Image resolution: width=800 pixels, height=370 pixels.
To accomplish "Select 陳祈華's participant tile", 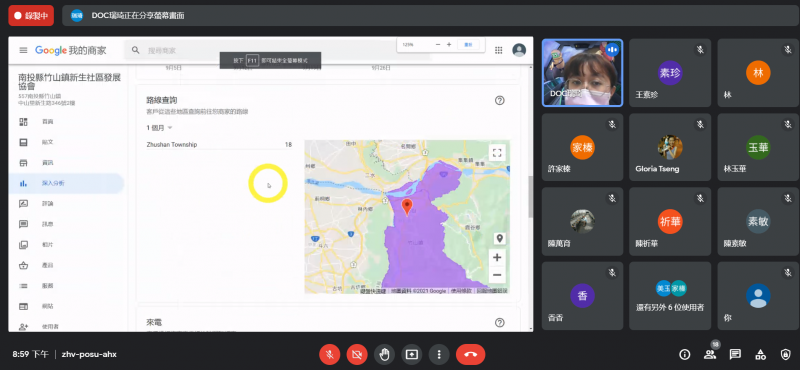I will pyautogui.click(x=670, y=221).
